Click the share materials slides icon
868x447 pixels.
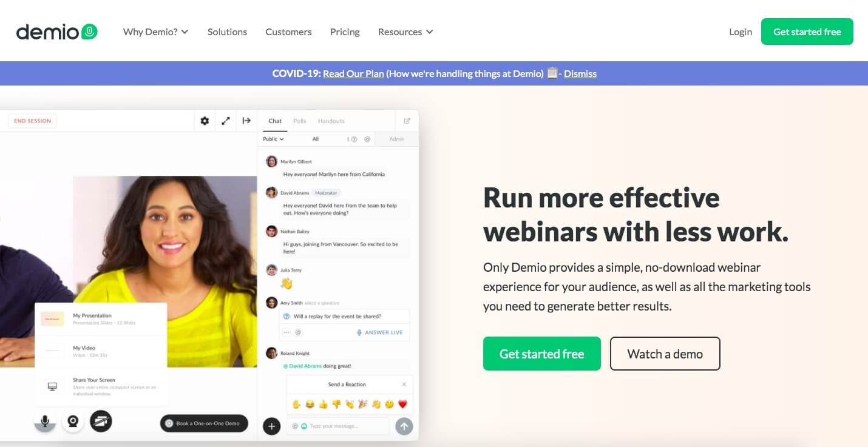[x=101, y=421]
